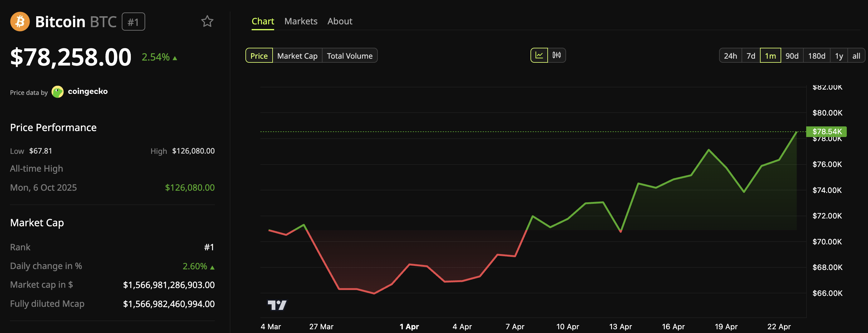Select the 1y time range

[839, 56]
